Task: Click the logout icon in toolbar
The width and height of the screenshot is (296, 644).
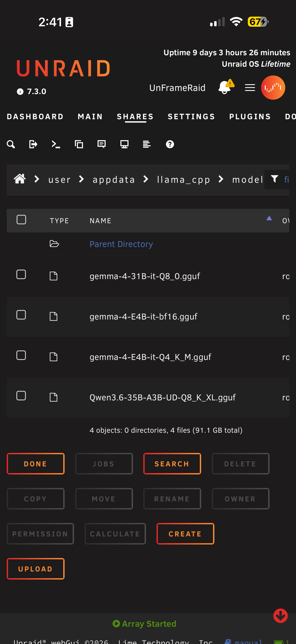Action: click(33, 144)
